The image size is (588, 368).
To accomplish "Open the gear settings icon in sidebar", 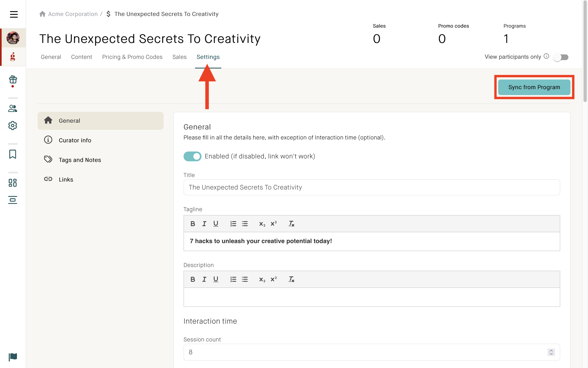I will [x=13, y=126].
